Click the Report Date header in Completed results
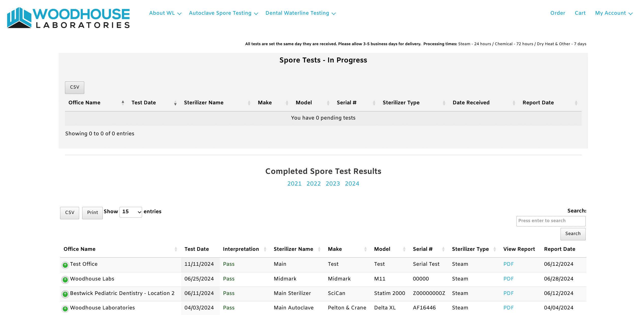This screenshot has width=644, height=315. [560, 249]
